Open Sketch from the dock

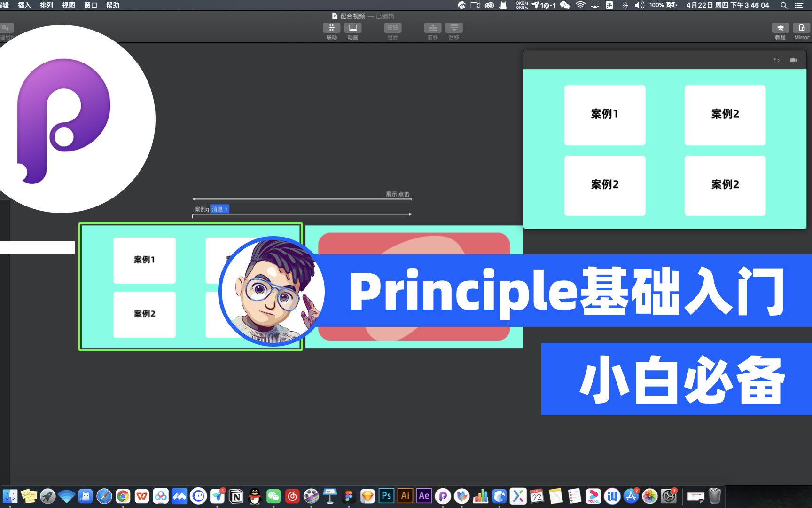pos(367,496)
